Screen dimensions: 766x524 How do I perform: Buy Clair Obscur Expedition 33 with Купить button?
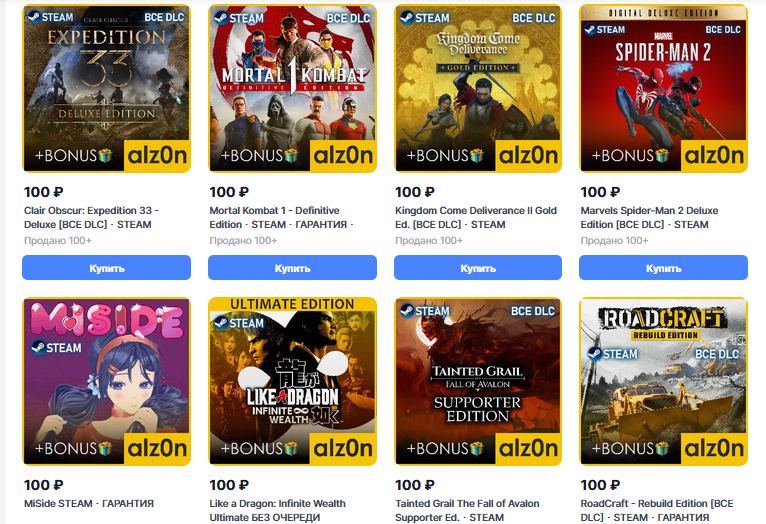(106, 268)
